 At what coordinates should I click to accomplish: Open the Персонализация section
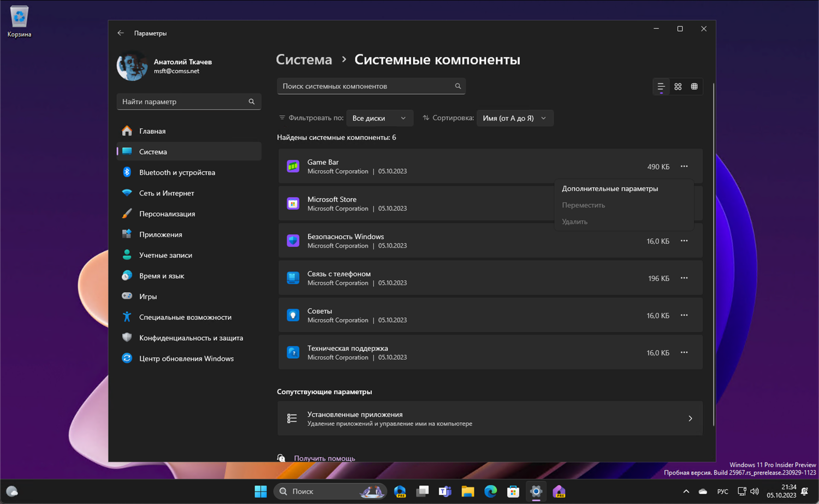pyautogui.click(x=189, y=214)
